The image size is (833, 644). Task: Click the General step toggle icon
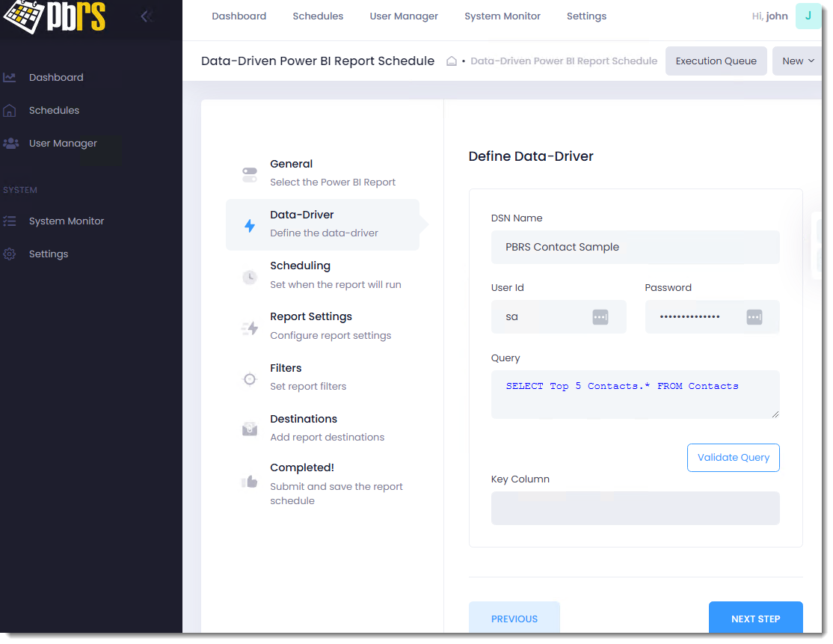tap(250, 174)
